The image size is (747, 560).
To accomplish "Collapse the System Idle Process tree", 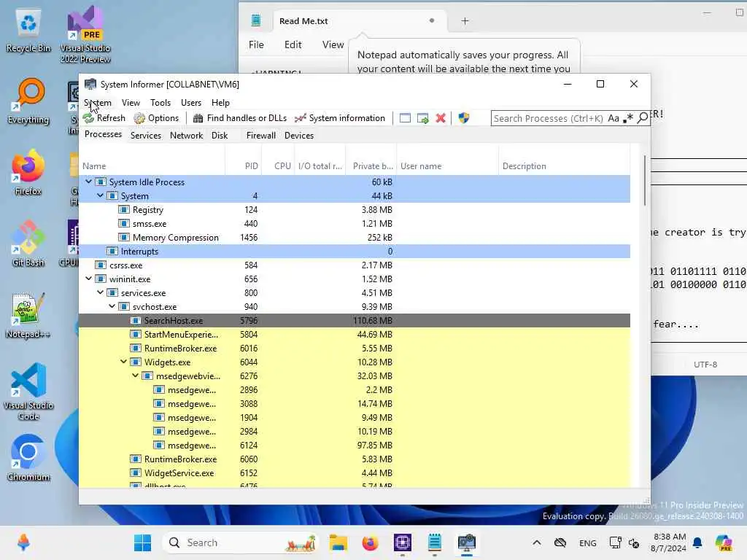I will tap(88, 182).
